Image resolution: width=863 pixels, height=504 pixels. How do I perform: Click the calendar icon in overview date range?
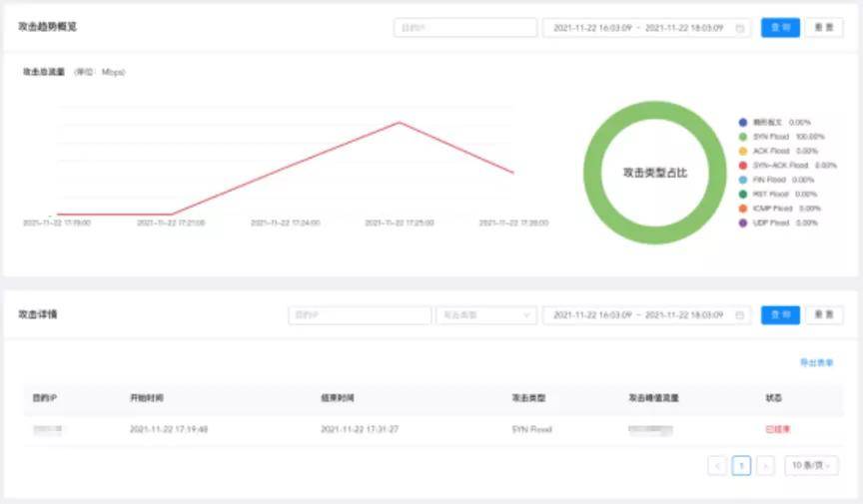[x=740, y=28]
